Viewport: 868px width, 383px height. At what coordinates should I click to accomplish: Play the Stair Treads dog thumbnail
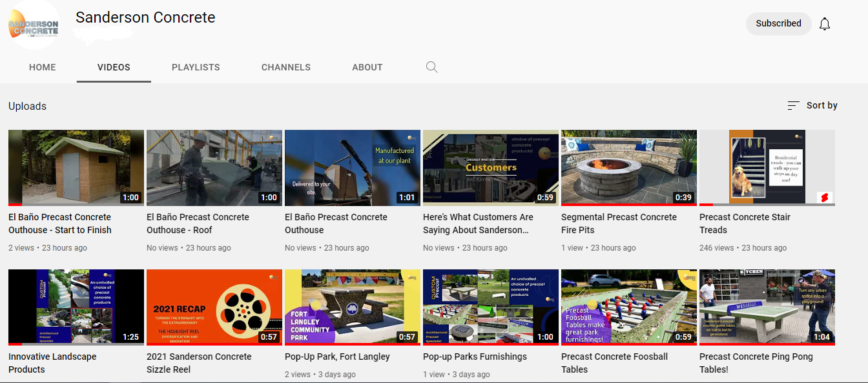pyautogui.click(x=767, y=168)
